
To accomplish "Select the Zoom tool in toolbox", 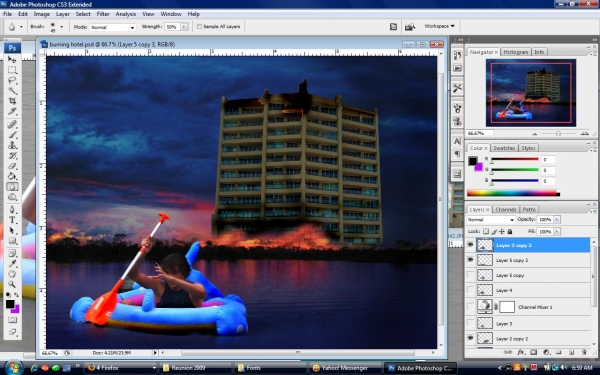I will point(12,284).
